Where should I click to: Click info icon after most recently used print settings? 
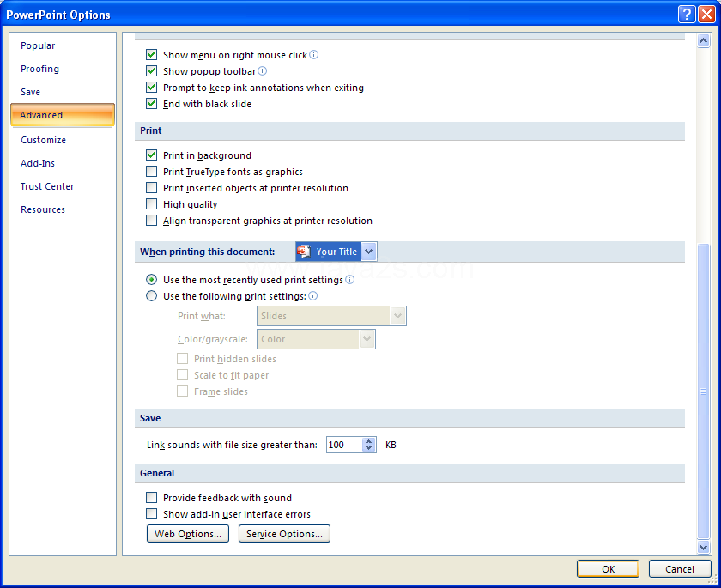350,280
